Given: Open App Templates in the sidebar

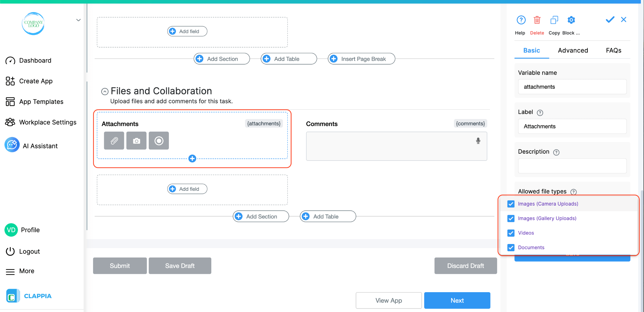Looking at the screenshot, I should tap(41, 101).
